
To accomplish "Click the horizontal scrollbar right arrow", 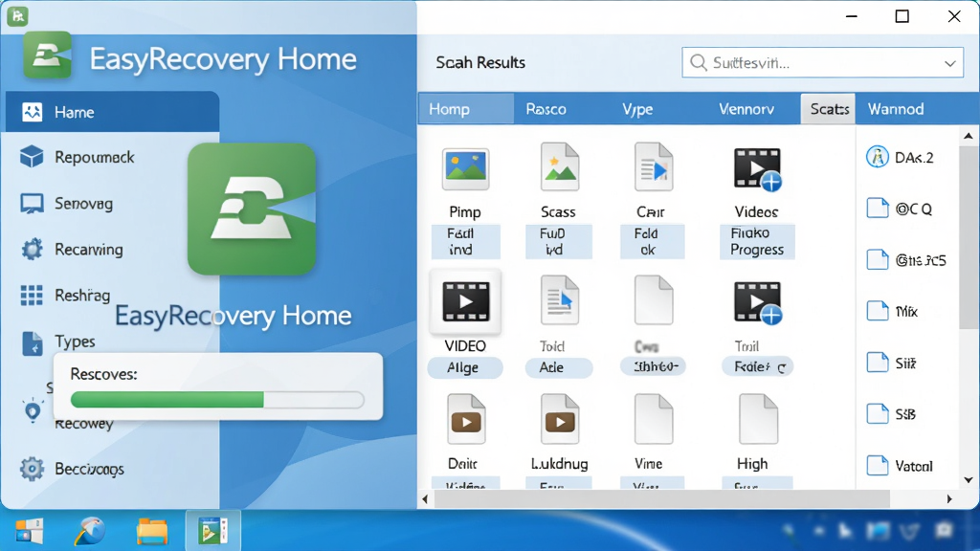I will (x=949, y=498).
